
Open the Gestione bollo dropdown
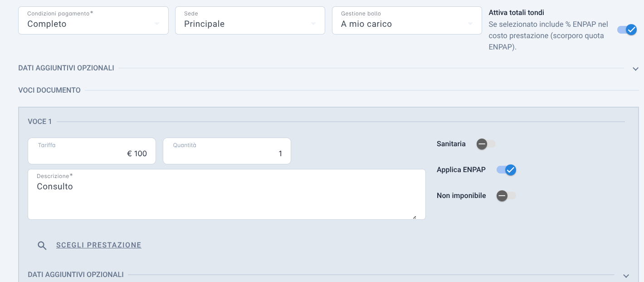click(407, 20)
